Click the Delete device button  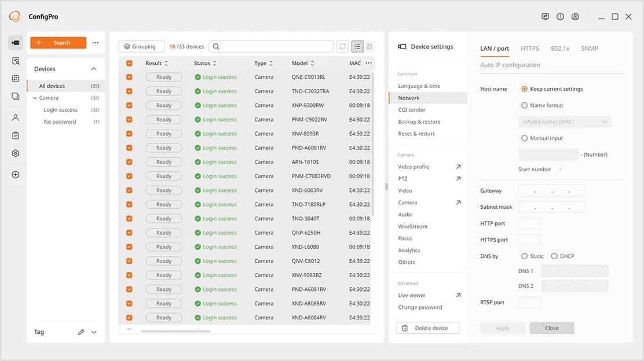[x=427, y=328]
